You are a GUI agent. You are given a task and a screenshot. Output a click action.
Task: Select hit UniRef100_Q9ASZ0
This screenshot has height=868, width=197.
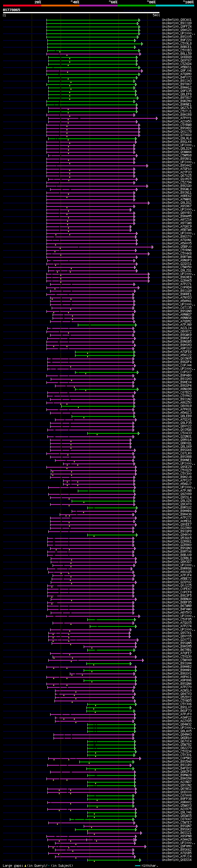[x=177, y=30]
